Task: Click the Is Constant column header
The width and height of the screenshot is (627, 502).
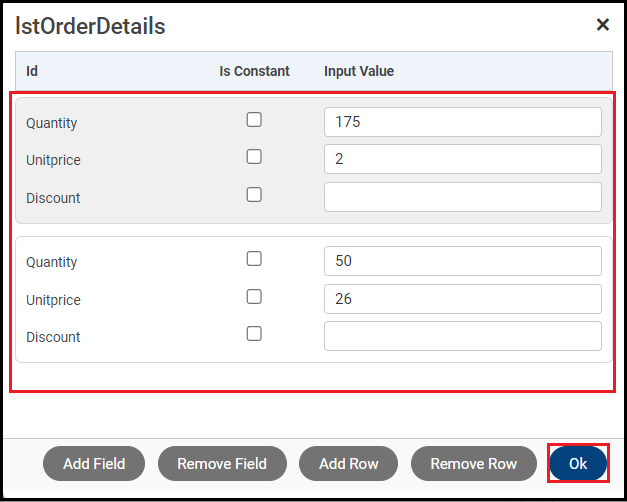Action: (254, 71)
